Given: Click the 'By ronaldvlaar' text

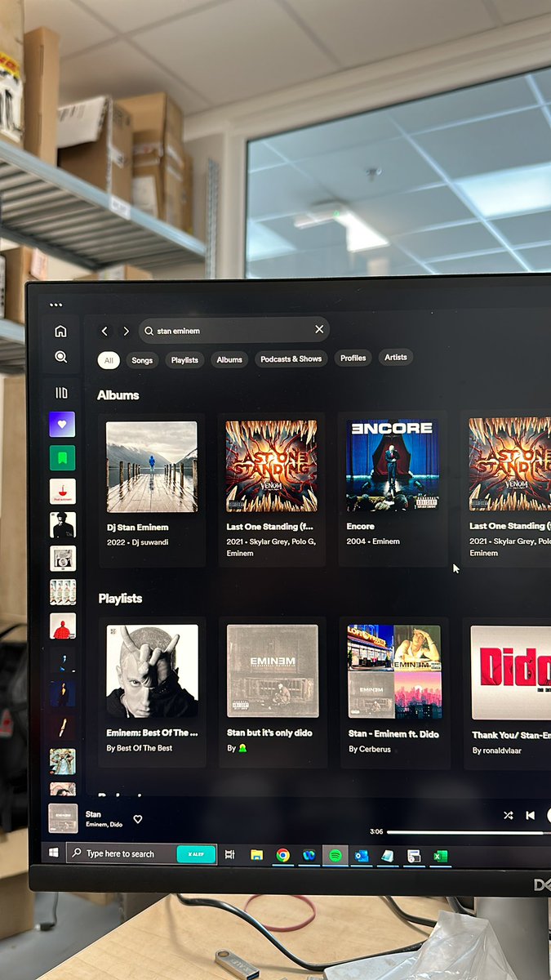Looking at the screenshot, I should coord(496,751).
